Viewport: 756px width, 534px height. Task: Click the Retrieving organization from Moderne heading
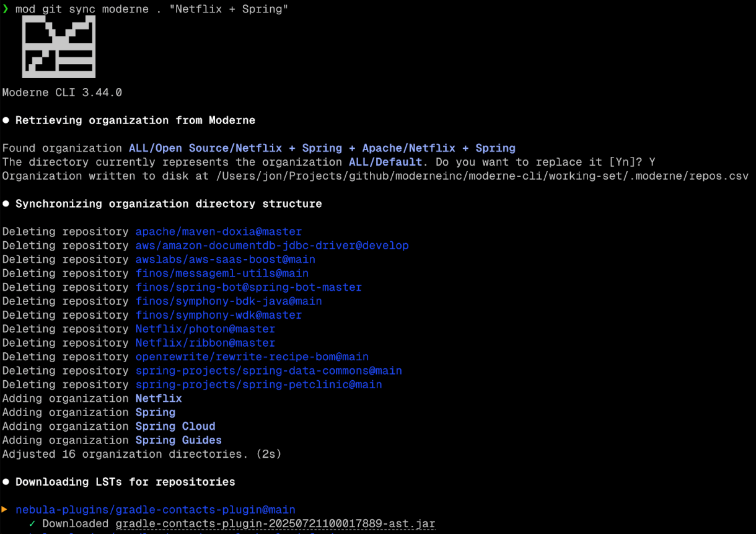(x=135, y=120)
